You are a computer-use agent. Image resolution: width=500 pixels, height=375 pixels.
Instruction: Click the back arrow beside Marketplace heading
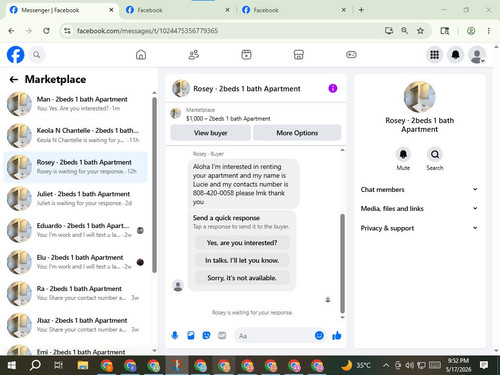click(x=13, y=79)
